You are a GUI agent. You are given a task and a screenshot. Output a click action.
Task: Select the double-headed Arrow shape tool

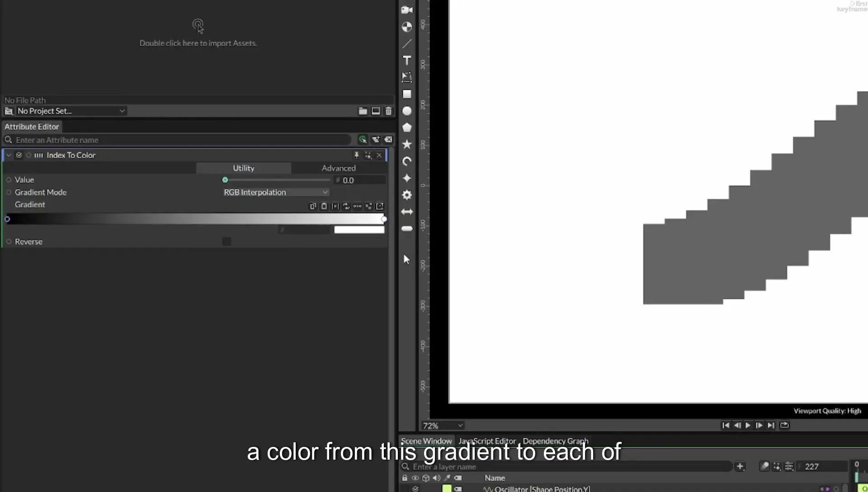click(x=407, y=212)
